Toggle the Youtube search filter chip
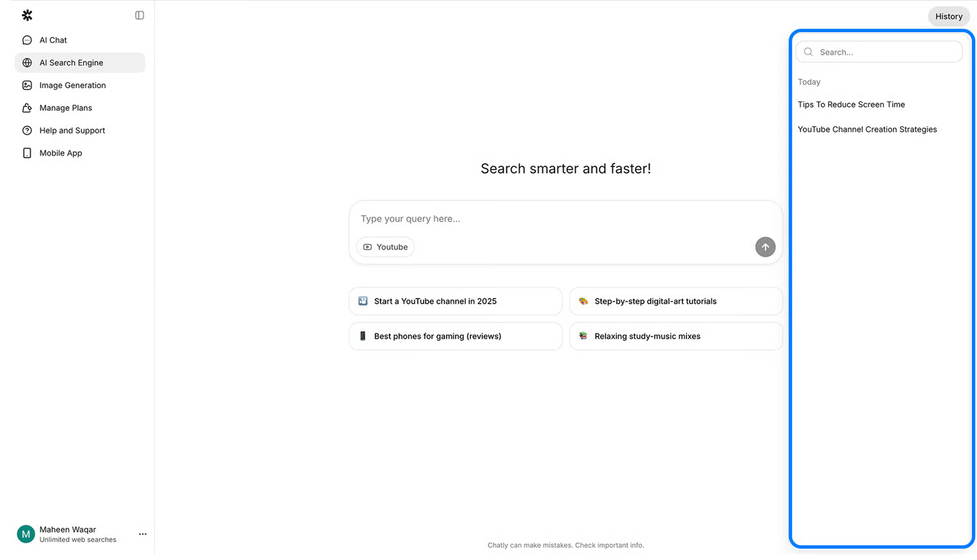Viewport: 977px width, 560px height. click(386, 247)
